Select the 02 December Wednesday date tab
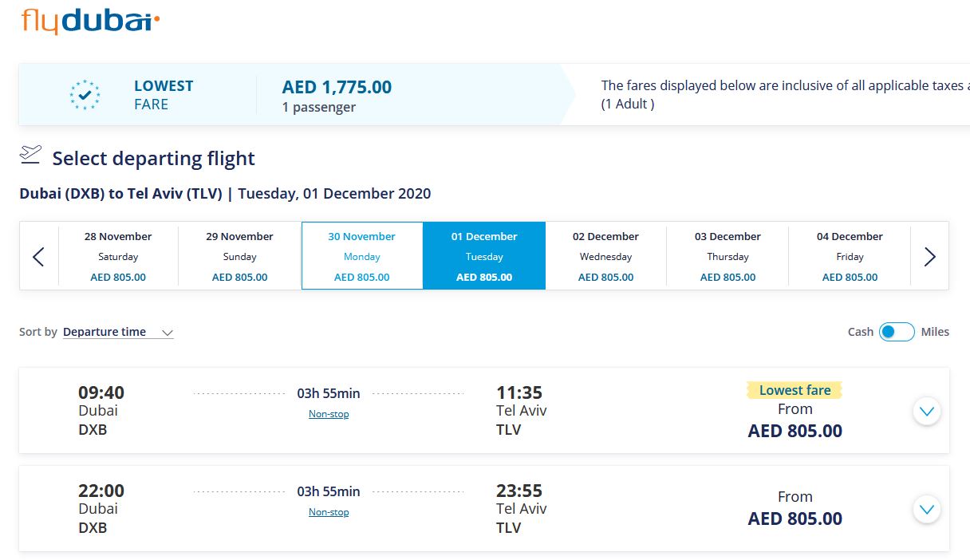Viewport: 970px width, 560px height. click(x=606, y=256)
